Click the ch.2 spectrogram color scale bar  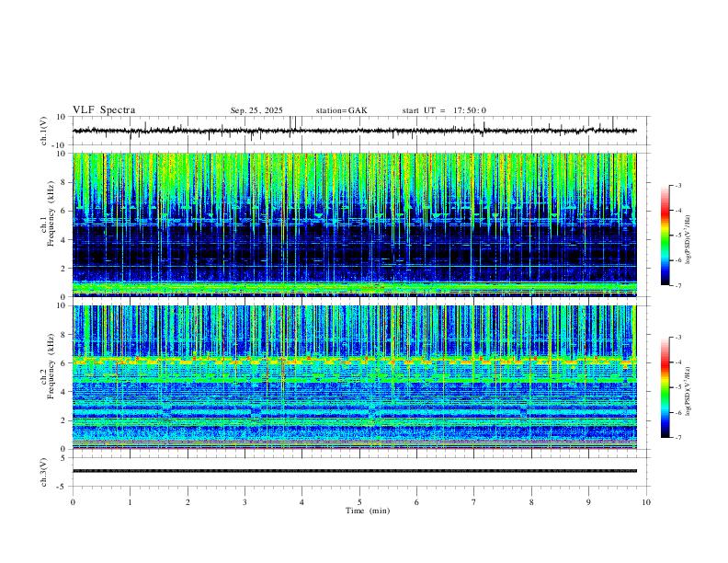(665, 387)
